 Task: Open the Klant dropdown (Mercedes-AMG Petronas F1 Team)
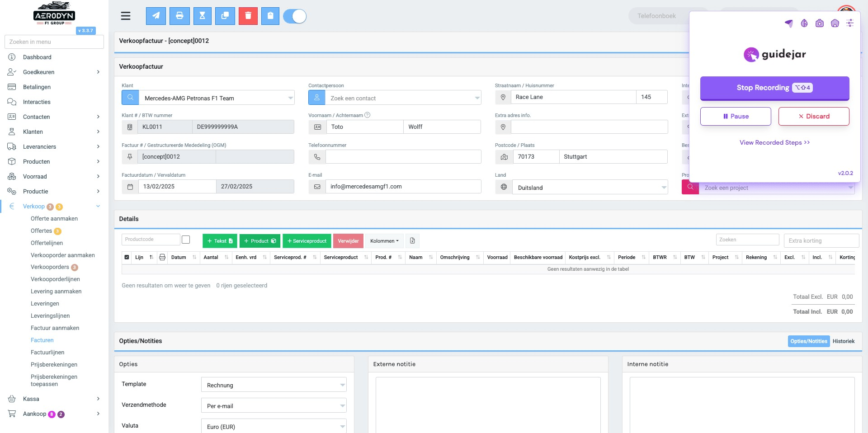(x=217, y=98)
